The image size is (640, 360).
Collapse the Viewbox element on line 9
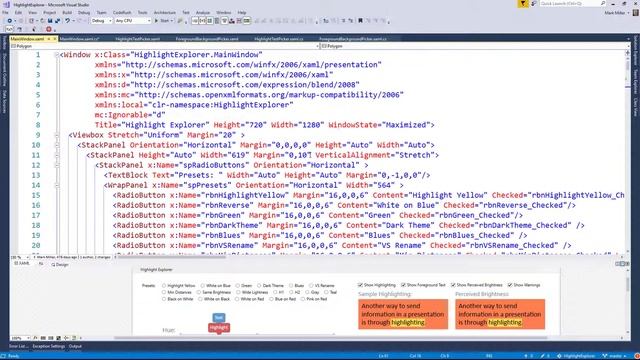57,135
